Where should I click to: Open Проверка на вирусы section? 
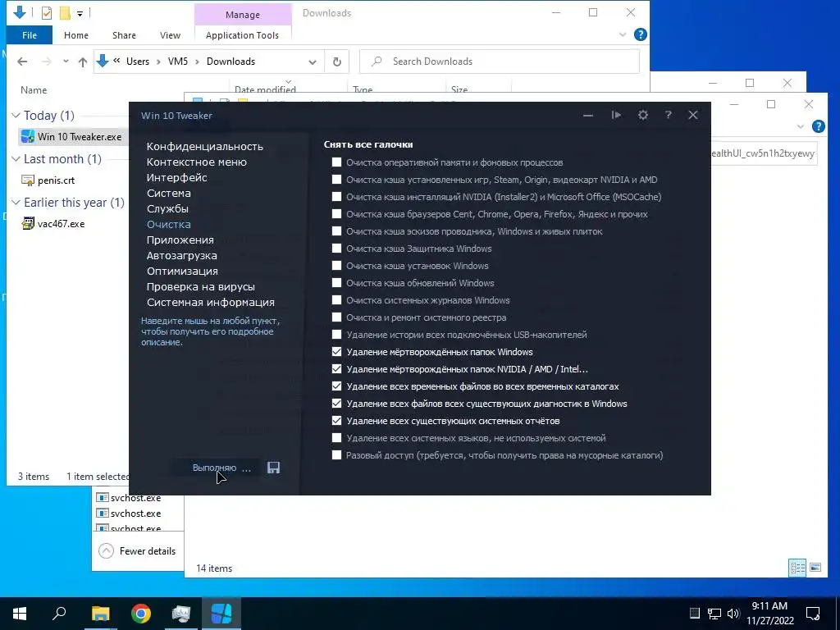(x=201, y=286)
